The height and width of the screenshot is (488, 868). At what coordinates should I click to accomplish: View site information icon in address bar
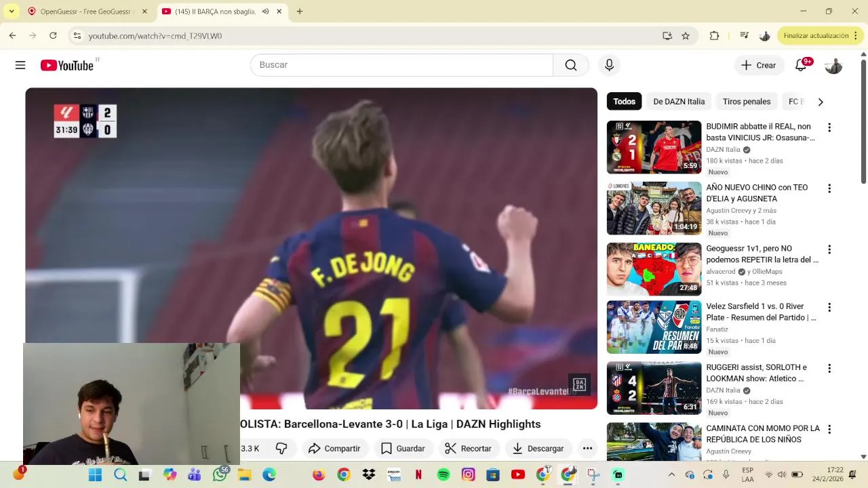coord(77,36)
